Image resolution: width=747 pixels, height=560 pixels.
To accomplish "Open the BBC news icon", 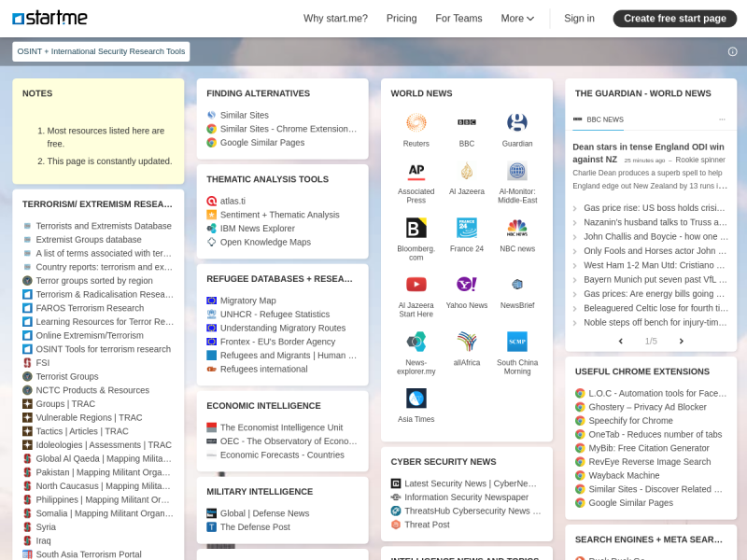I will click(466, 123).
